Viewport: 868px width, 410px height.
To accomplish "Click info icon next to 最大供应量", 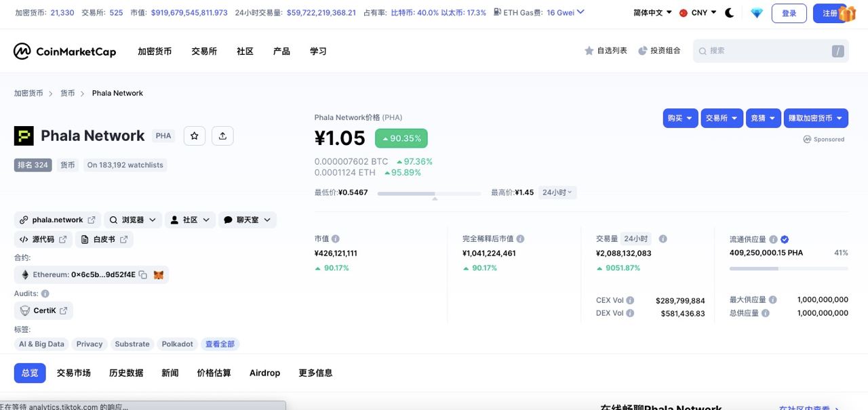I will 773,300.
